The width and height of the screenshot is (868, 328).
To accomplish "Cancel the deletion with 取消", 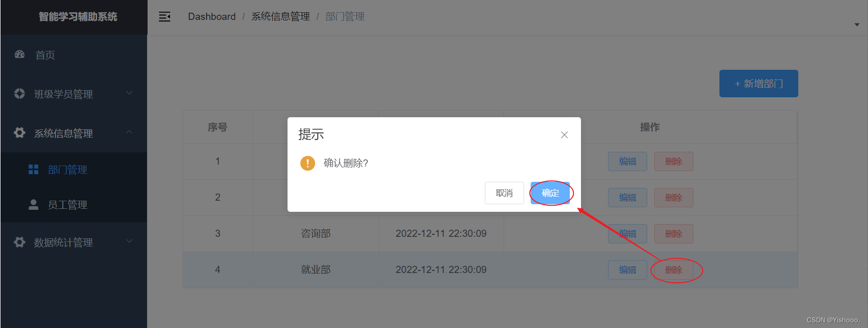I will pos(504,193).
